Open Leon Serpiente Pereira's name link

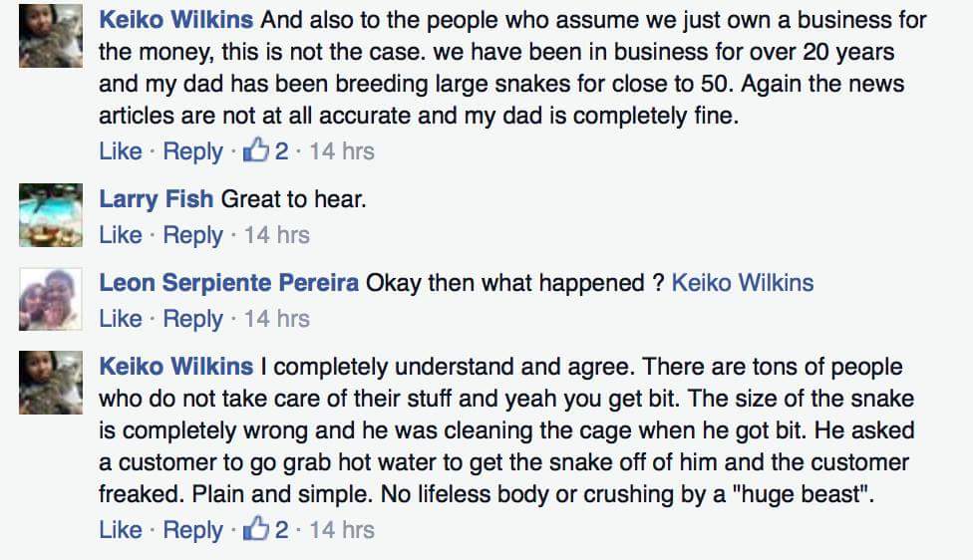click(x=229, y=283)
